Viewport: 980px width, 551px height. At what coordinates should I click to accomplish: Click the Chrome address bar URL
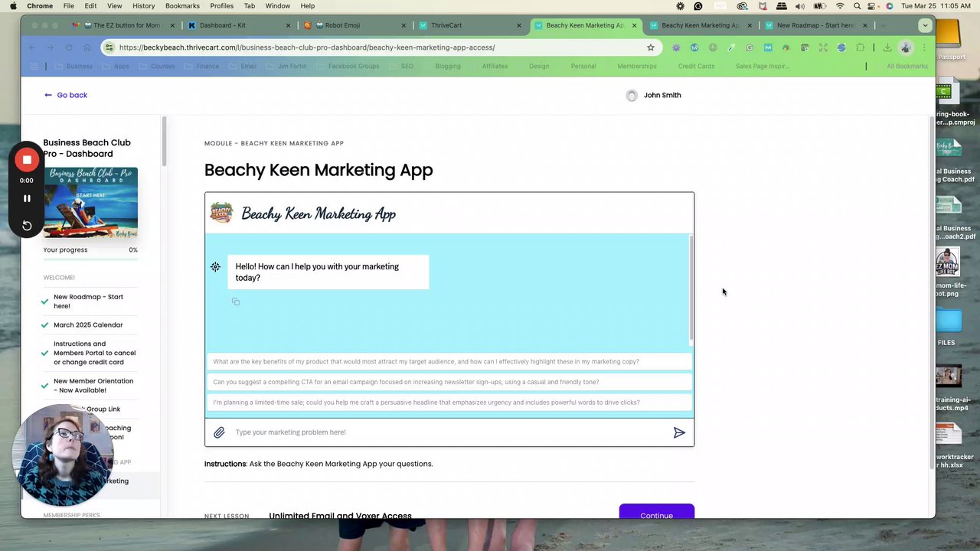(306, 47)
